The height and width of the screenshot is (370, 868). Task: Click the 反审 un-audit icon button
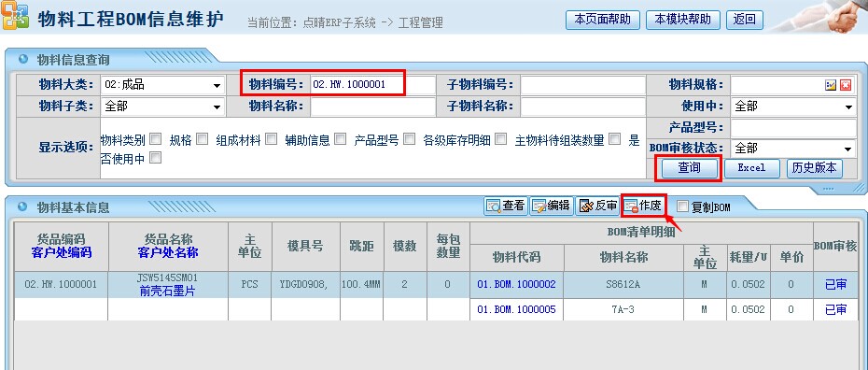597,206
